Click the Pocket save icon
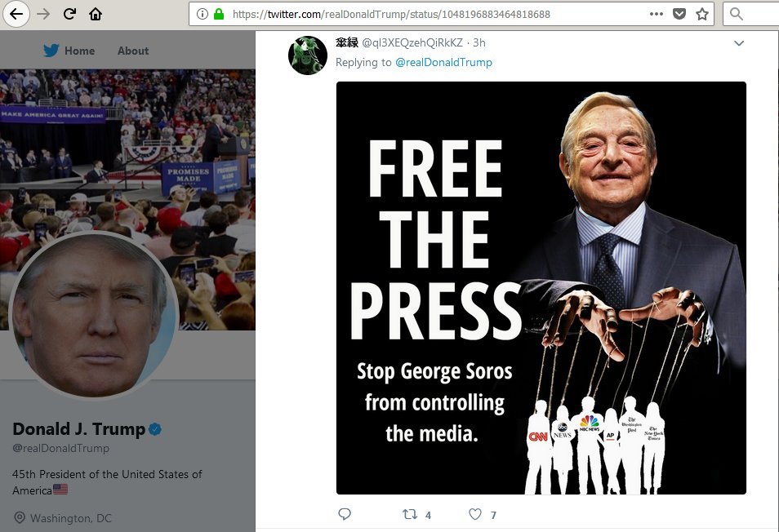This screenshot has height=532, width=779. click(679, 14)
